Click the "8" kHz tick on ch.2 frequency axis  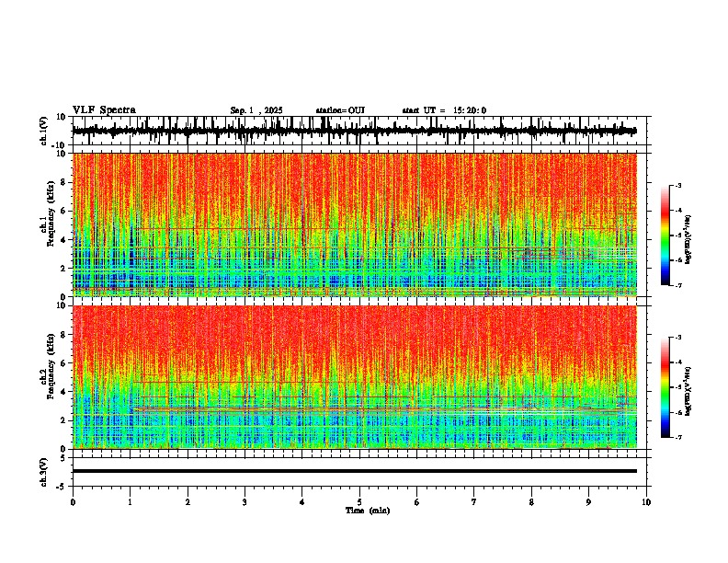click(65, 335)
